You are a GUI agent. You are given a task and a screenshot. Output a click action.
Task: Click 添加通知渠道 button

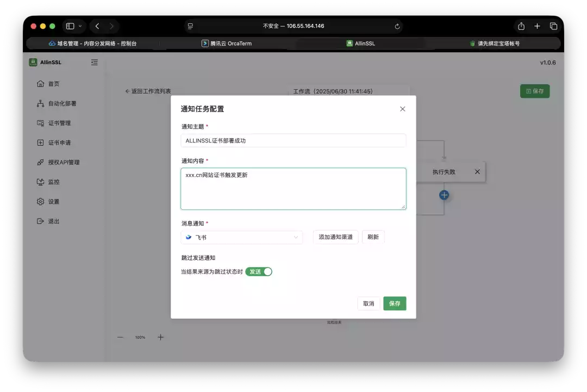pyautogui.click(x=335, y=237)
